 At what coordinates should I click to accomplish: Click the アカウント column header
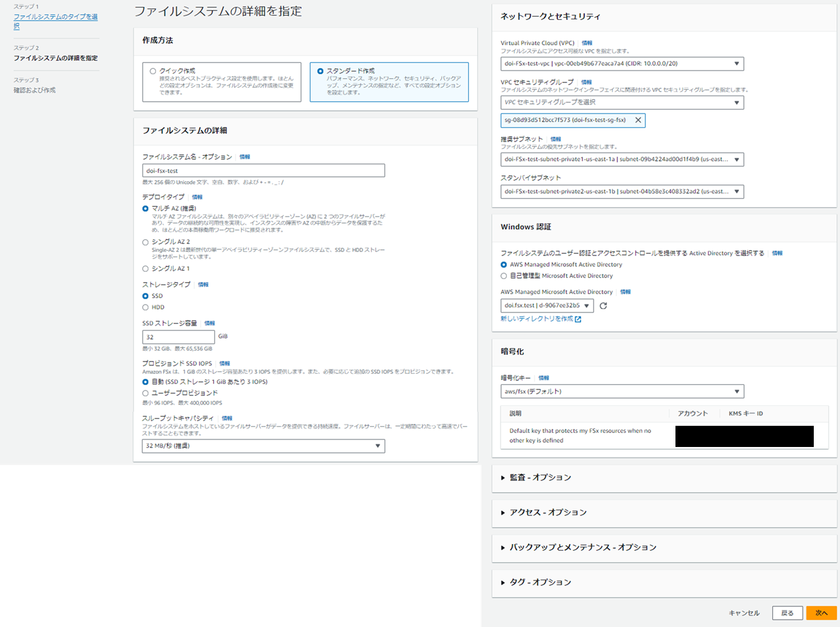click(693, 414)
